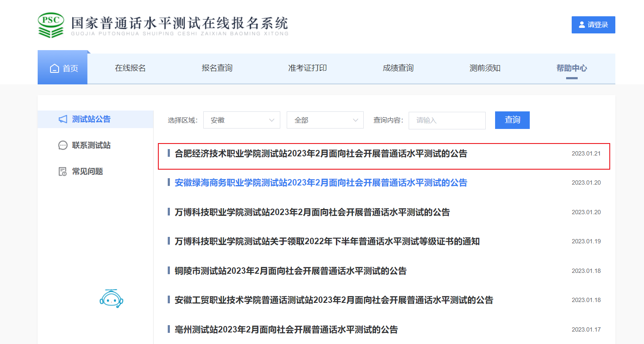Click the date 2023.01.19

tap(586, 241)
